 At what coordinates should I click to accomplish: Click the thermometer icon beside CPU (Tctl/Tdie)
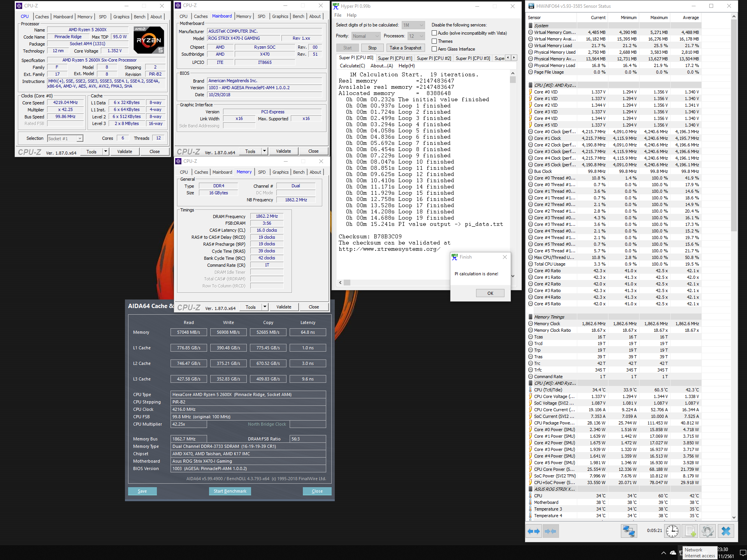coord(530,390)
